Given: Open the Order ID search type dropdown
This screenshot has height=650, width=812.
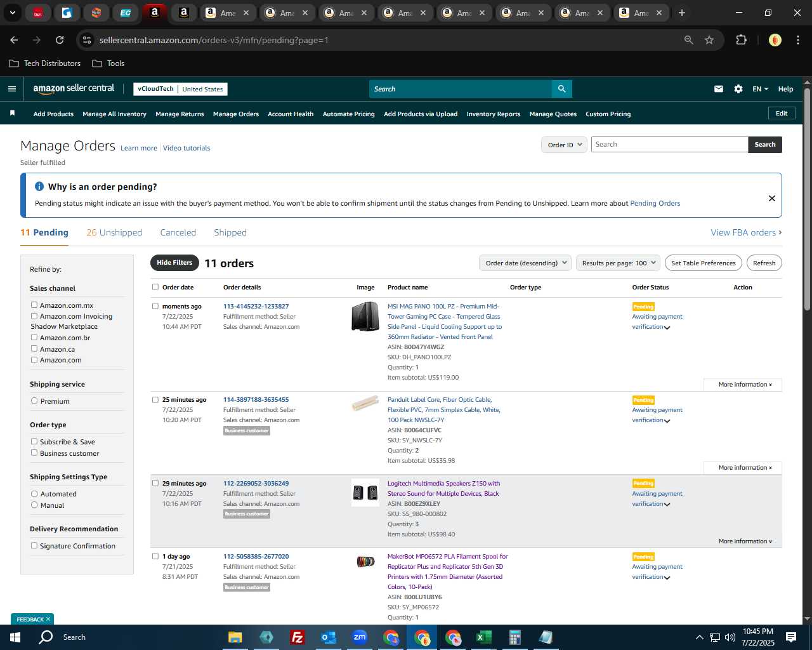Looking at the screenshot, I should tap(564, 145).
